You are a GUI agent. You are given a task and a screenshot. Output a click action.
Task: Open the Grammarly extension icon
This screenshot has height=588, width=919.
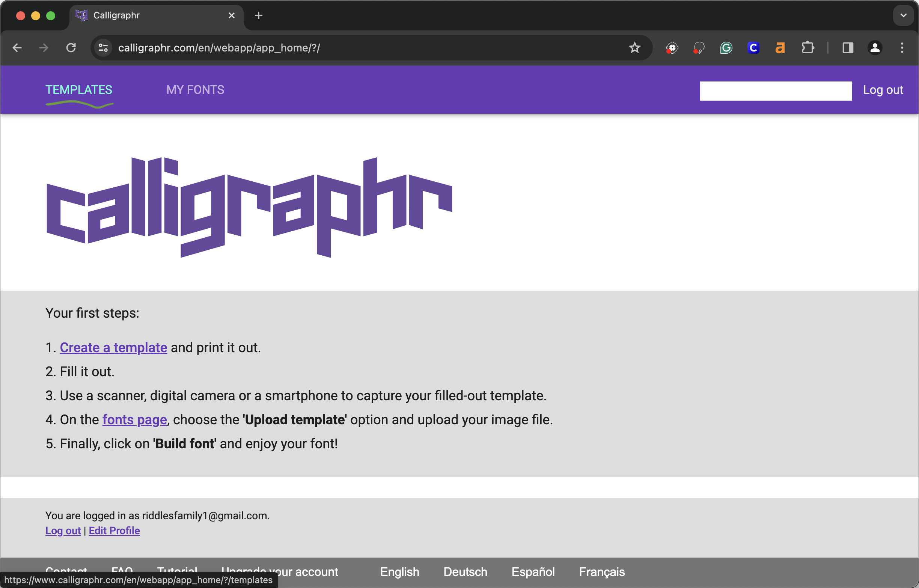click(x=726, y=48)
